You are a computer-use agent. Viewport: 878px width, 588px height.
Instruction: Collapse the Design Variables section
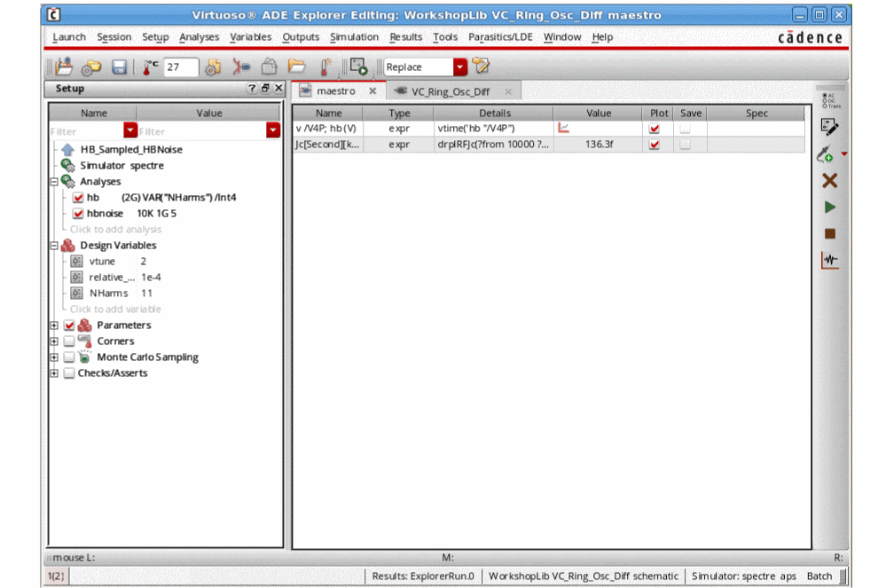point(55,246)
